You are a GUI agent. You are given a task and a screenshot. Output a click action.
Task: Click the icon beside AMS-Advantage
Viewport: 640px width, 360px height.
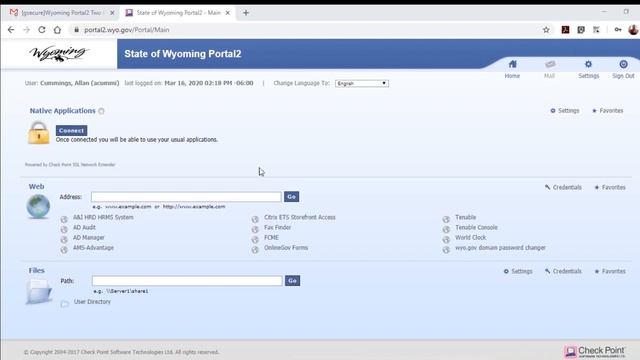point(64,250)
